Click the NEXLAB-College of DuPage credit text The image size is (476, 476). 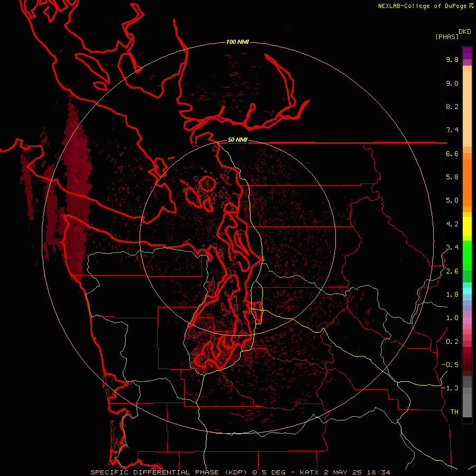[x=425, y=6]
